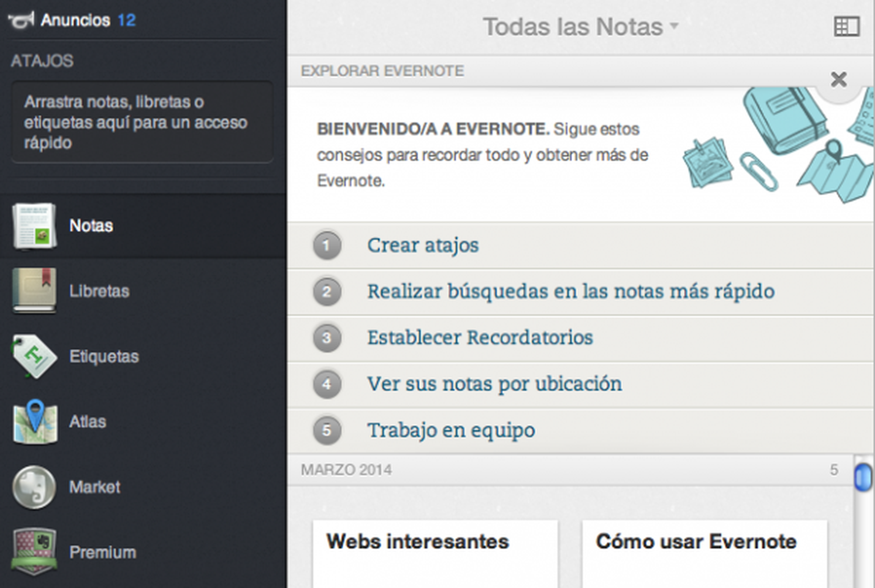Open Ver sus notas por ubicación
875x588 pixels.
pyautogui.click(x=494, y=384)
